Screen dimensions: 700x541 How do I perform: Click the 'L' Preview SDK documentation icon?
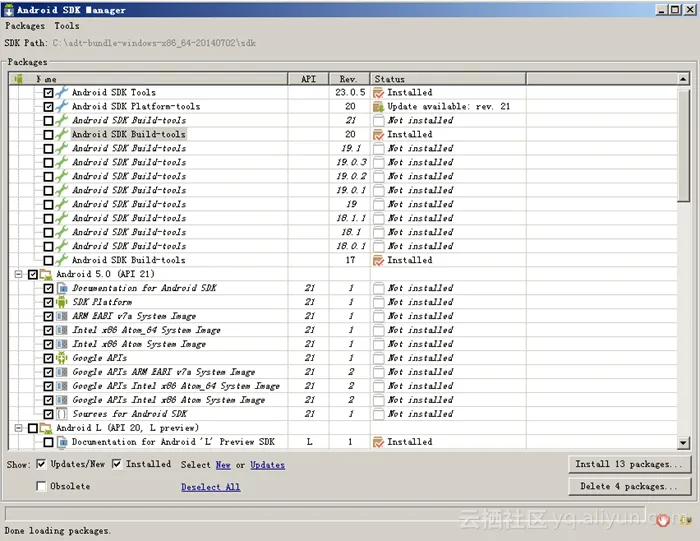click(62, 442)
